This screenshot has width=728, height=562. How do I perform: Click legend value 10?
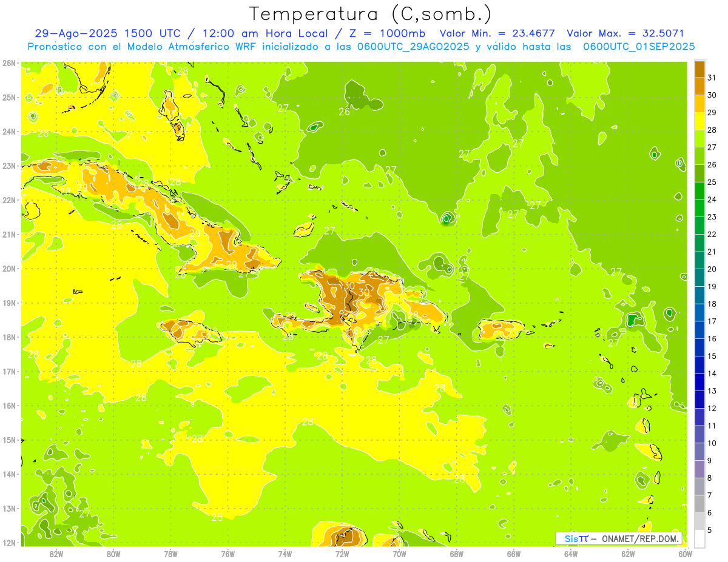[712, 443]
